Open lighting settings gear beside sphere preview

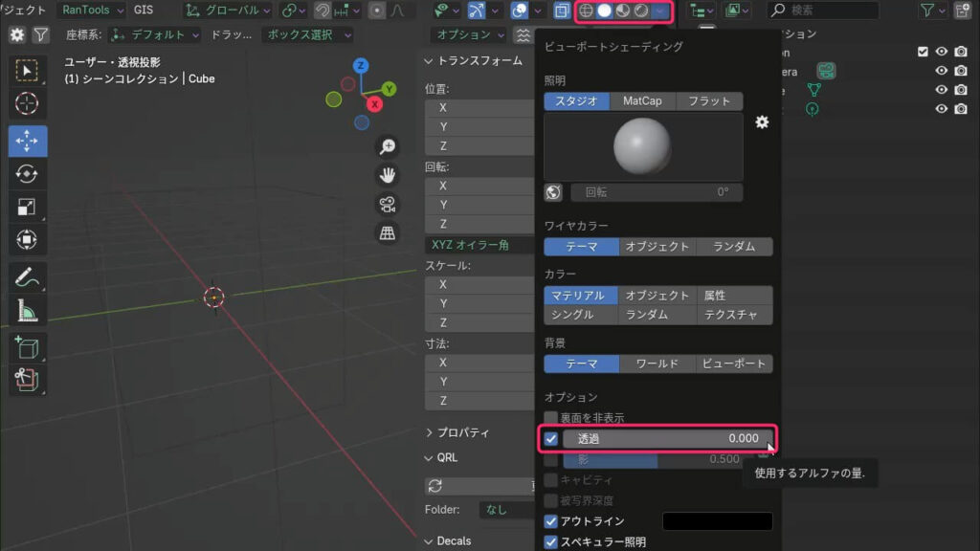(x=762, y=122)
